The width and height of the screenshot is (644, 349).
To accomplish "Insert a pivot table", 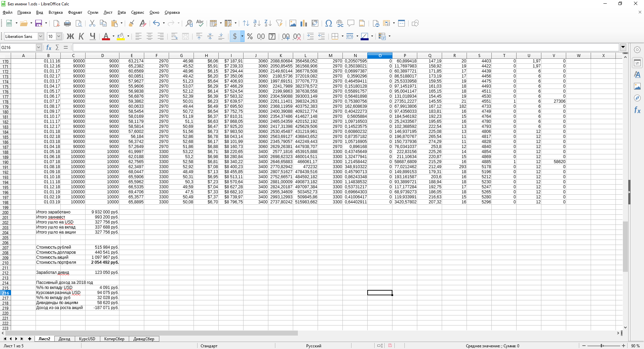I will pos(315,23).
